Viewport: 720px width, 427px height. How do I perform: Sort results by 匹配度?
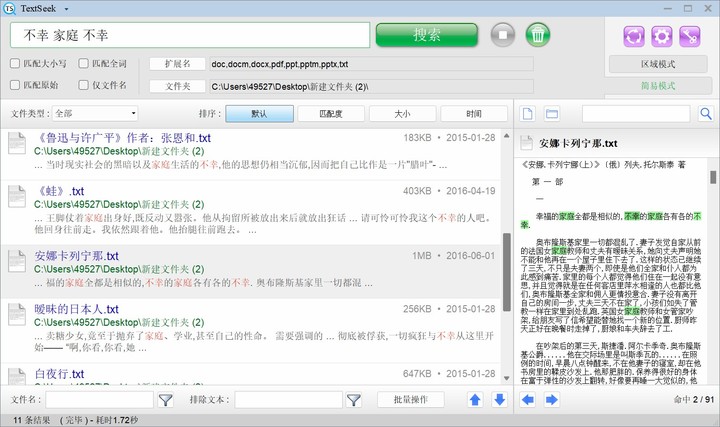(330, 114)
